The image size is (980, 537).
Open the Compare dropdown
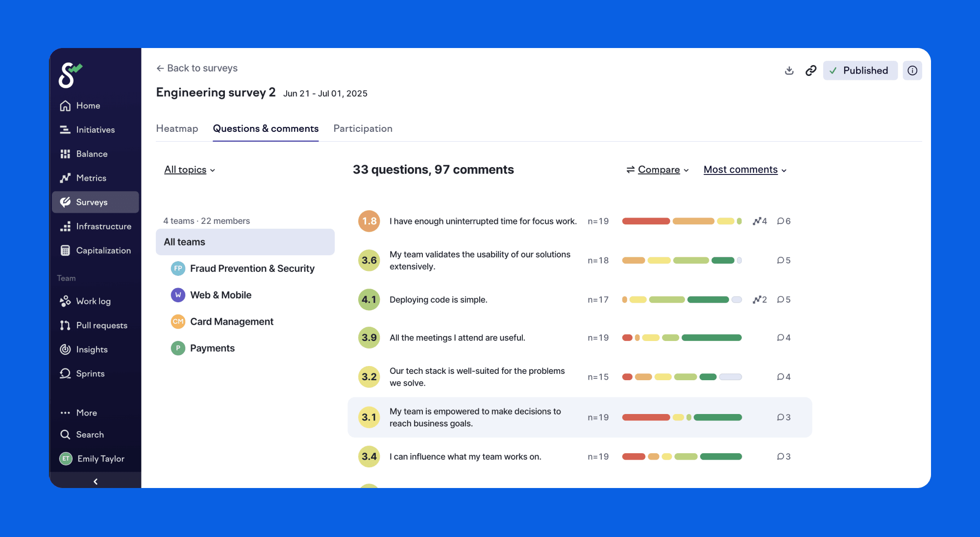click(x=658, y=170)
